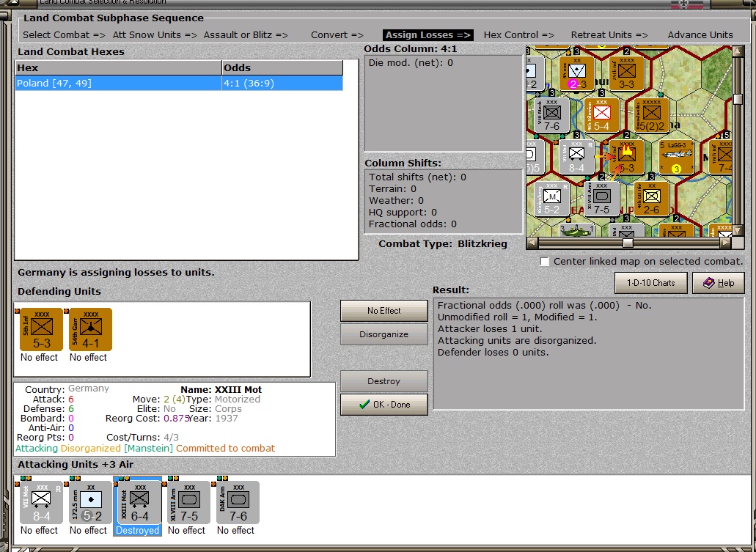Select the VII Mot 8-4 attacking unit
756x552 pixels.
coord(41,502)
